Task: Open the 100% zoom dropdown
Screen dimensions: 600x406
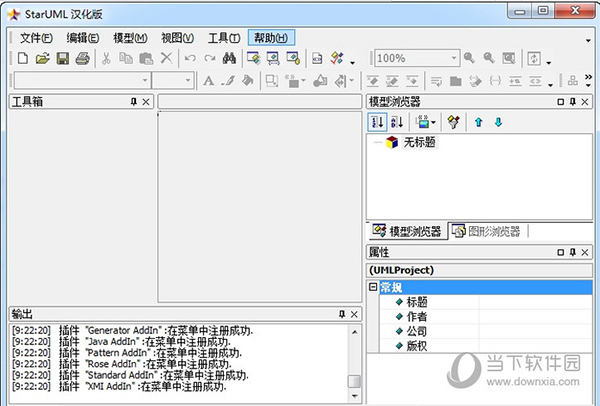Action: click(x=454, y=58)
